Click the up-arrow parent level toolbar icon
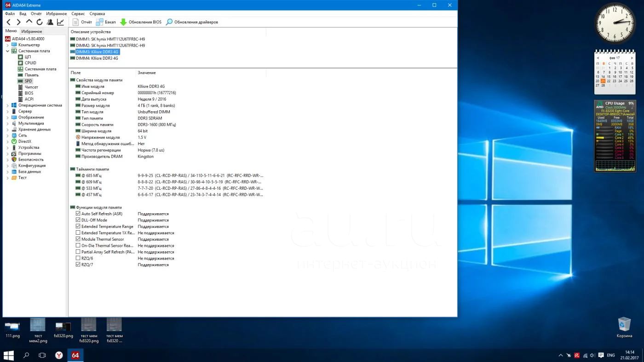 pos(29,22)
